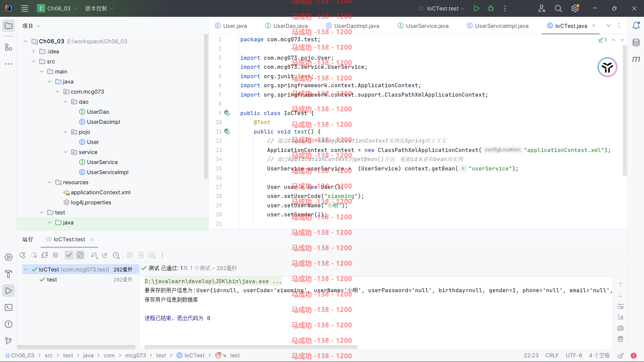Switch to the UserService.java tab
The image size is (644, 362).
[x=423, y=26]
